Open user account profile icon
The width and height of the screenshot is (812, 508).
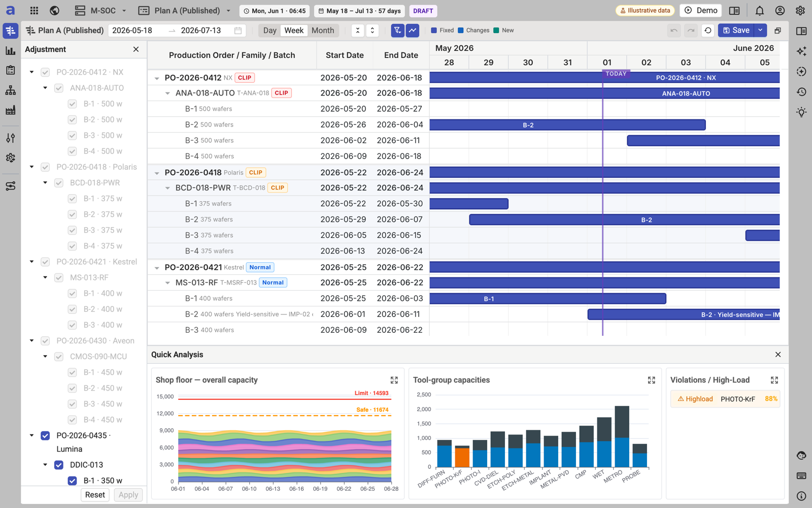(x=780, y=11)
